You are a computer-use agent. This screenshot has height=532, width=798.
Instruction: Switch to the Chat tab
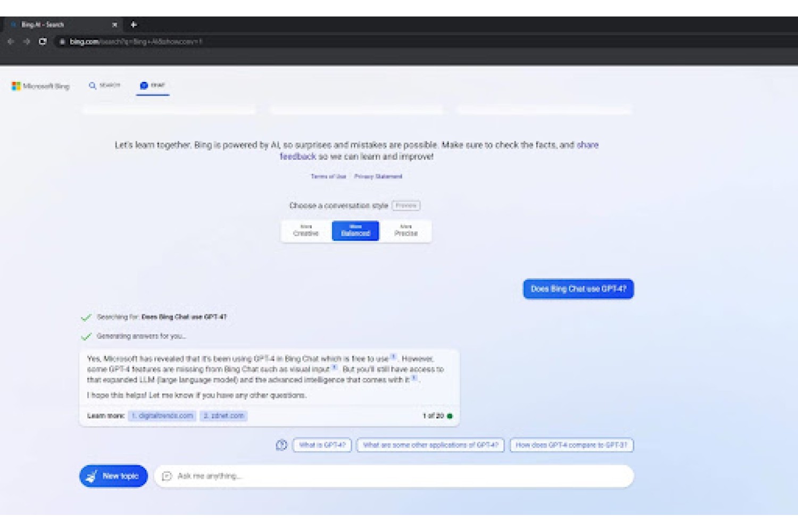153,85
